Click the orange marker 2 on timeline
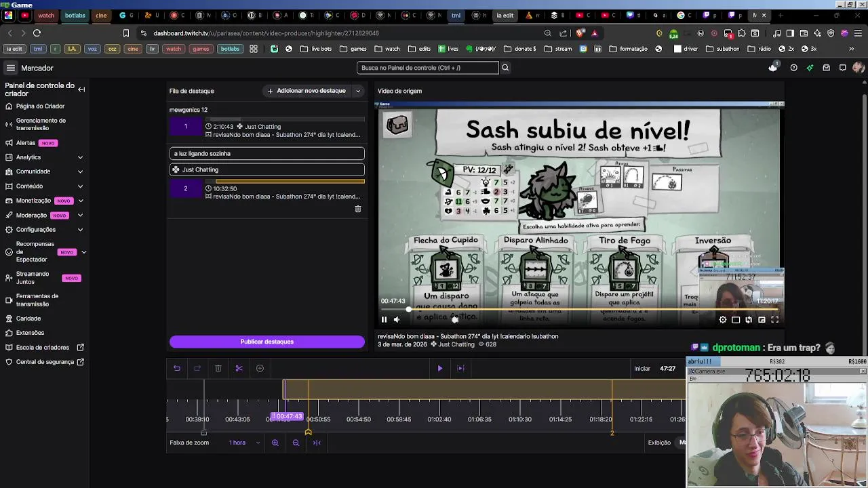 612,432
